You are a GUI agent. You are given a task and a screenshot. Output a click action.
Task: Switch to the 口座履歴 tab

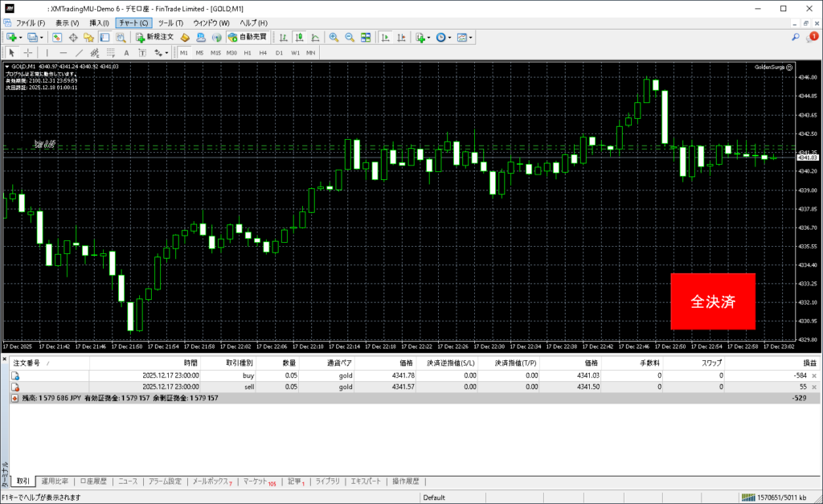tap(93, 481)
